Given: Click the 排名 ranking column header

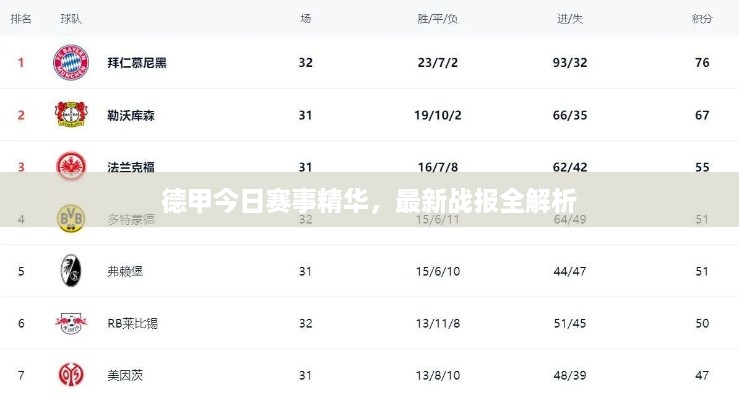Looking at the screenshot, I should 21,19.
